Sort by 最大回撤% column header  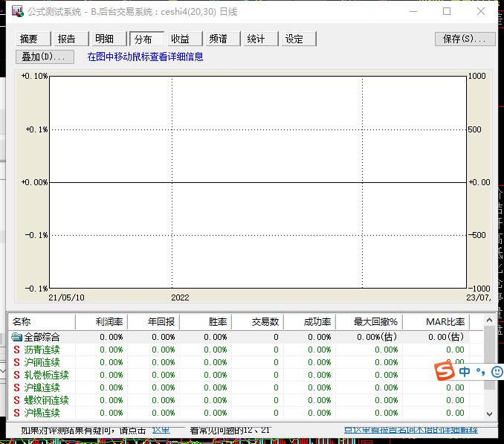(369, 321)
